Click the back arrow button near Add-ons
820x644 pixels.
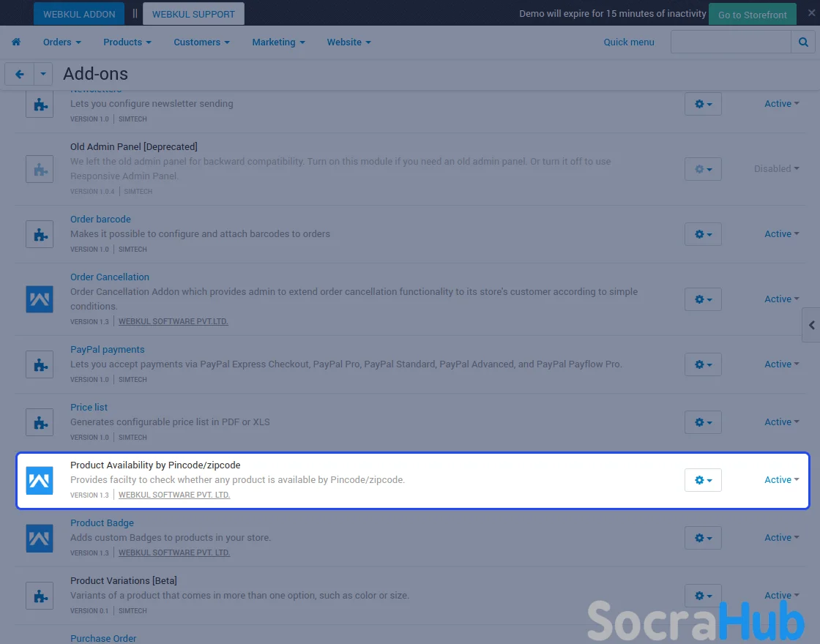point(20,74)
